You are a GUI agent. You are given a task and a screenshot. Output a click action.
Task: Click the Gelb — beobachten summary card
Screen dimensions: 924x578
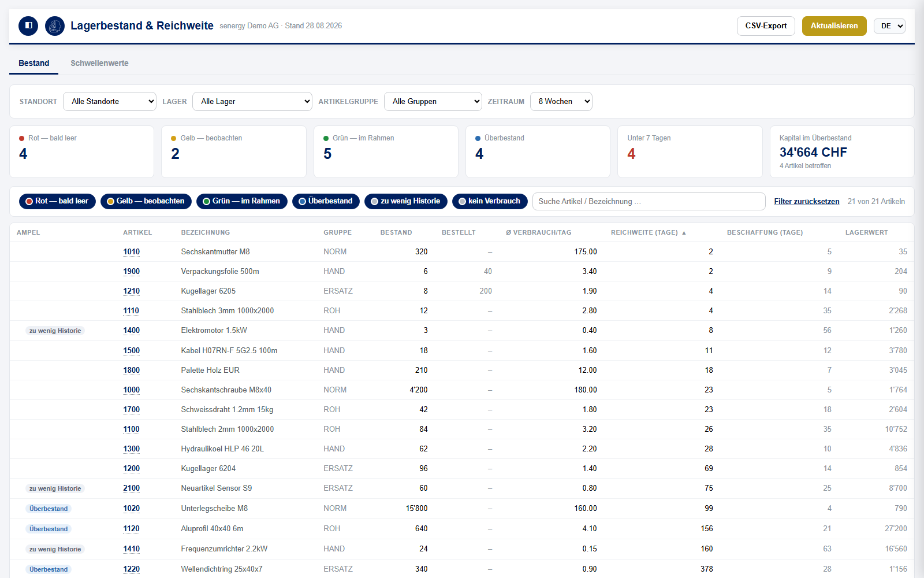tap(234, 152)
